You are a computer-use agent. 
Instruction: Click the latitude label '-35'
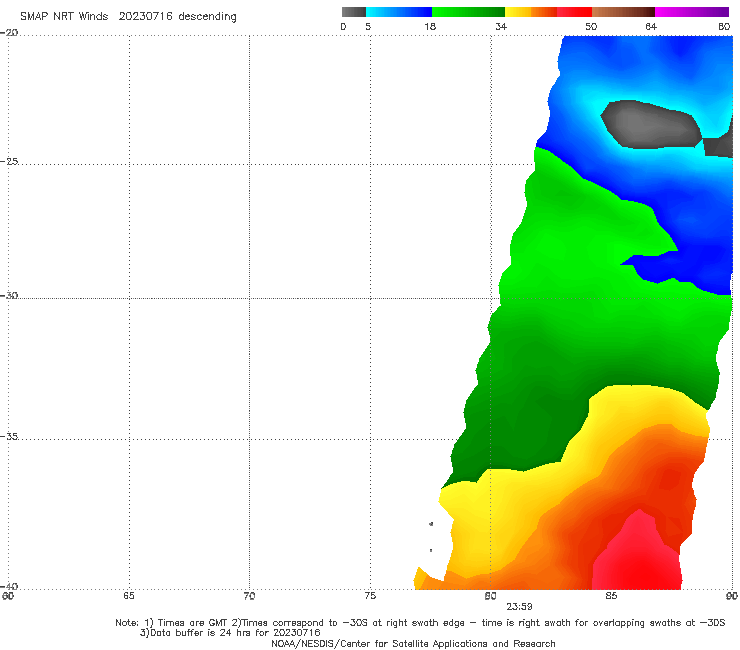[9, 437]
